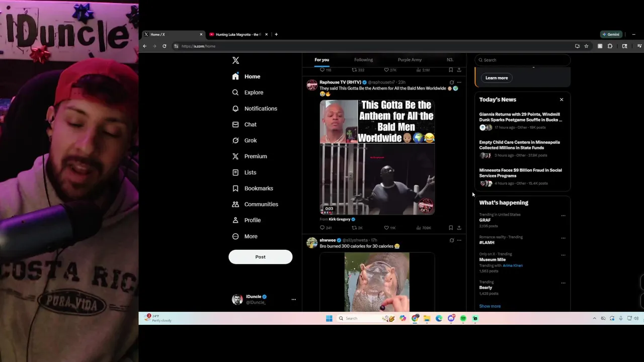Bookmark this page with the star icon
Screen dimensions: 644x362
[x=586, y=46]
